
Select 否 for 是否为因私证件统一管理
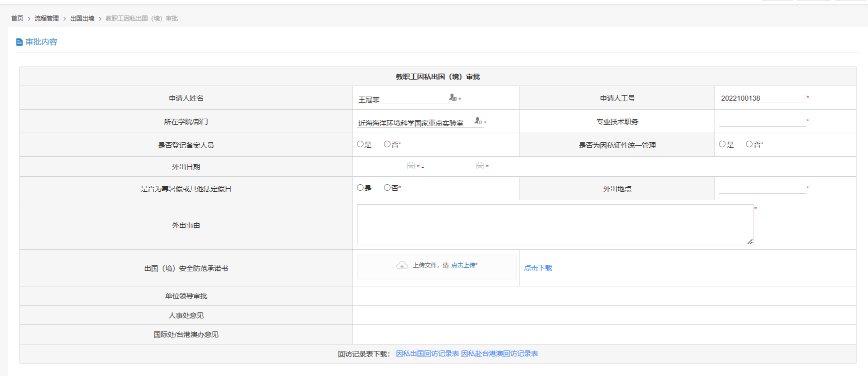749,144
